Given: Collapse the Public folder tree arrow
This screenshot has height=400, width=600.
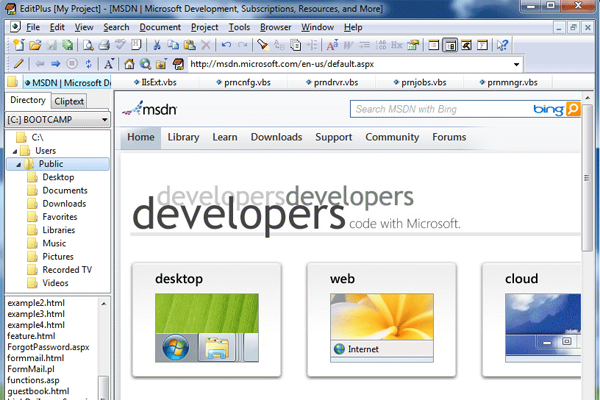Looking at the screenshot, I should click(x=18, y=165).
